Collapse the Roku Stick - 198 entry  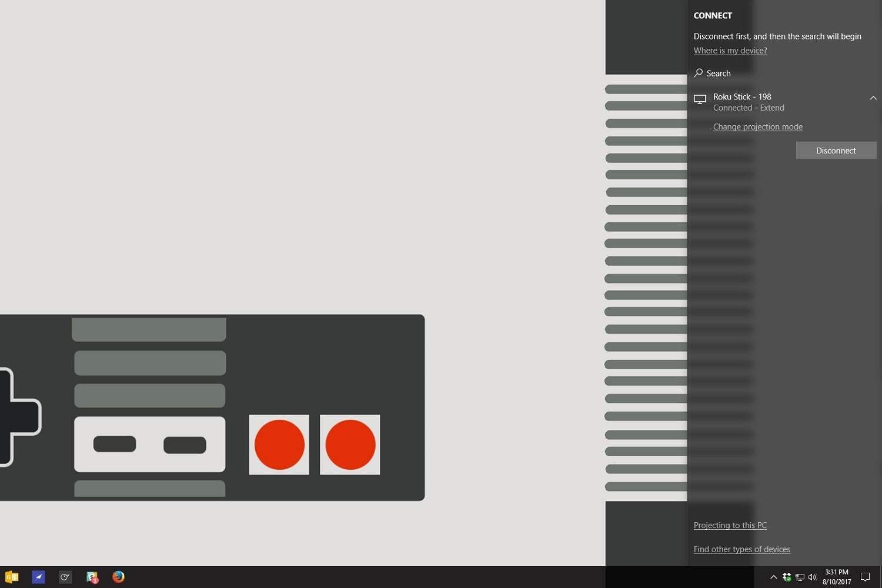pos(873,98)
